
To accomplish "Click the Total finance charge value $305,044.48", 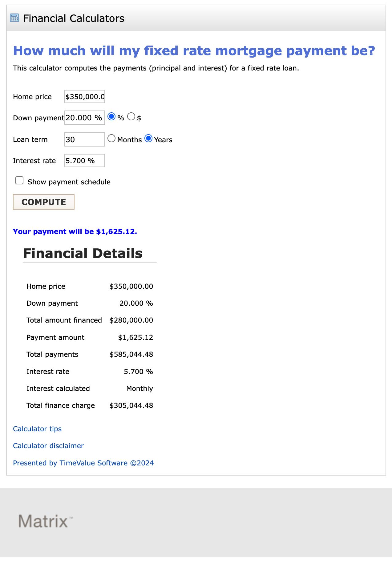I will click(x=131, y=406).
